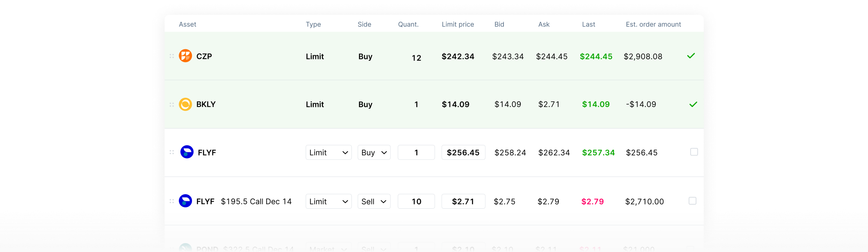Edit the $256.45 limit price field
This screenshot has height=252, width=868.
point(463,152)
